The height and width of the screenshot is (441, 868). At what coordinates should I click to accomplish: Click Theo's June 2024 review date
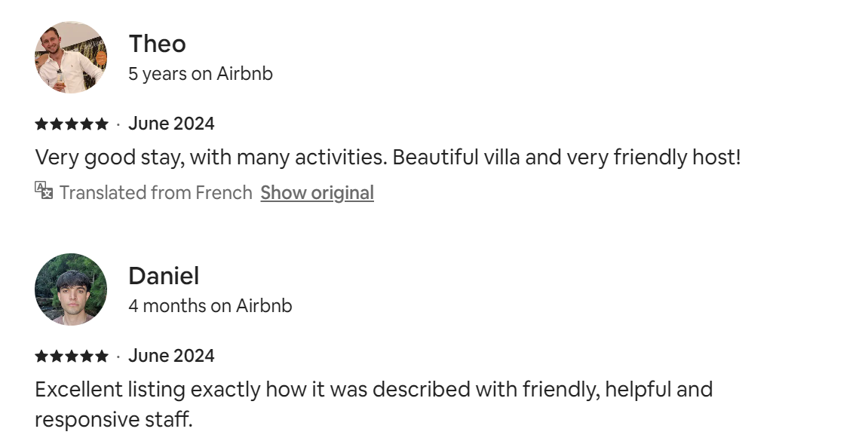coord(171,124)
